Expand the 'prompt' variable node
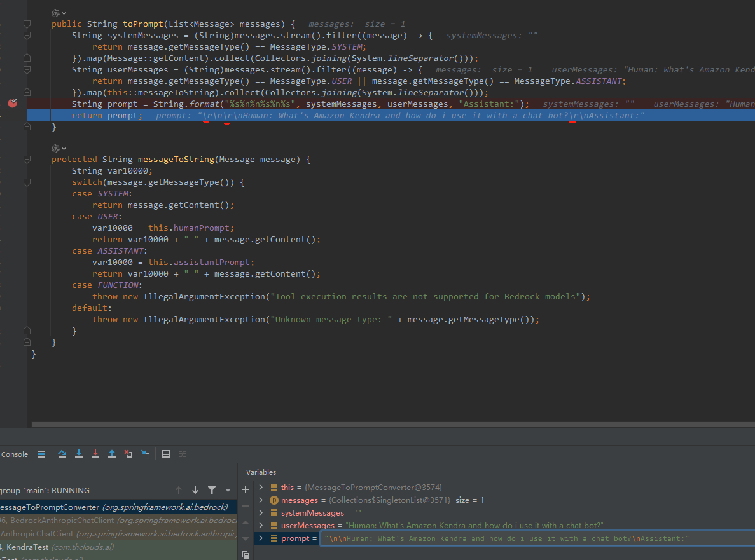Image resolution: width=755 pixels, height=560 pixels. coord(261,538)
